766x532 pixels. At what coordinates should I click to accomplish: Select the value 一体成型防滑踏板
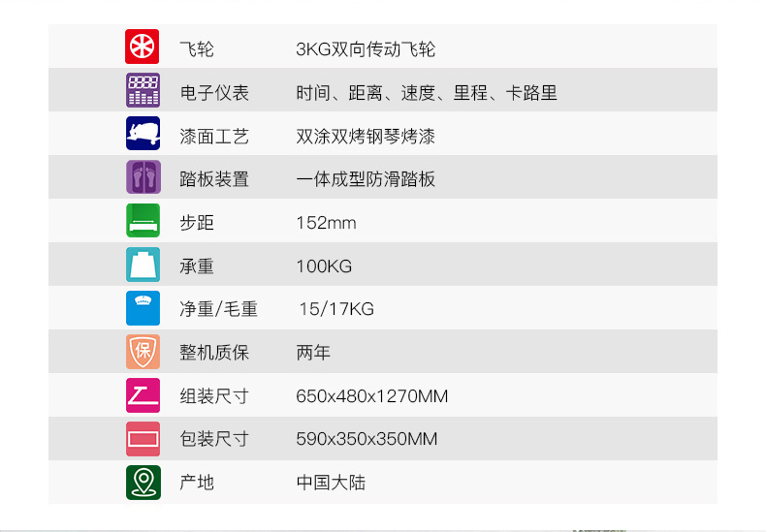pyautogui.click(x=366, y=179)
